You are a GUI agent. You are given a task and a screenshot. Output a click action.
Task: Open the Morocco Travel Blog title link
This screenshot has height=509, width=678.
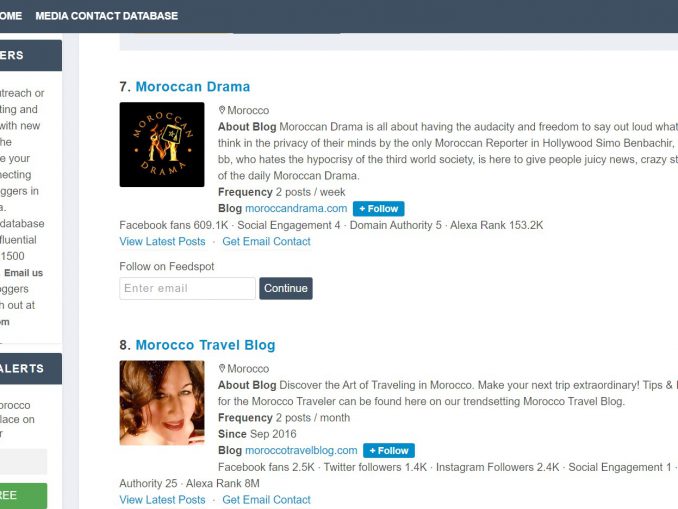point(205,345)
